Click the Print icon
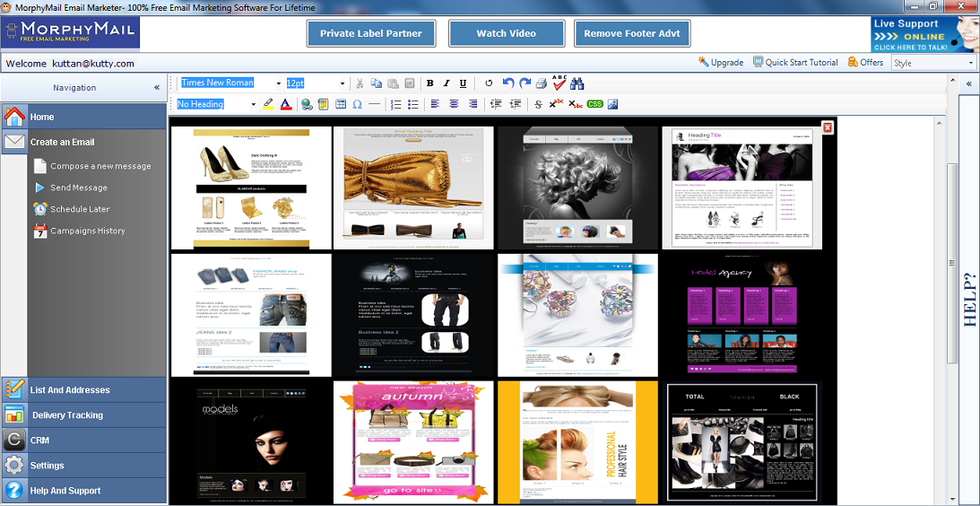The height and width of the screenshot is (506, 980). coord(542,83)
